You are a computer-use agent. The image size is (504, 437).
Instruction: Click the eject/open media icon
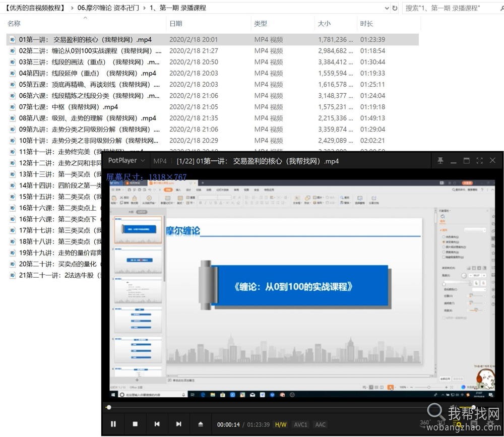click(x=201, y=424)
